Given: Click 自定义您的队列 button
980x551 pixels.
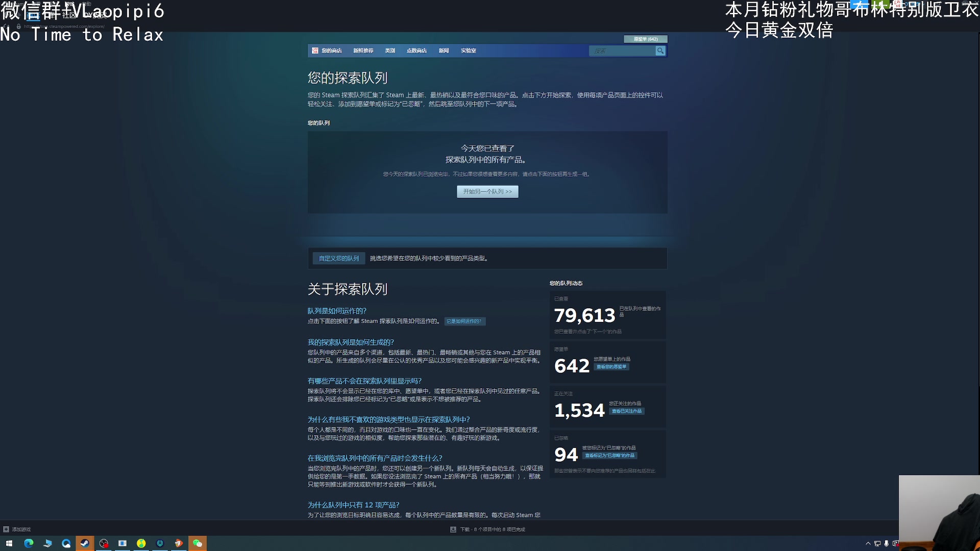Looking at the screenshot, I should click(x=339, y=258).
